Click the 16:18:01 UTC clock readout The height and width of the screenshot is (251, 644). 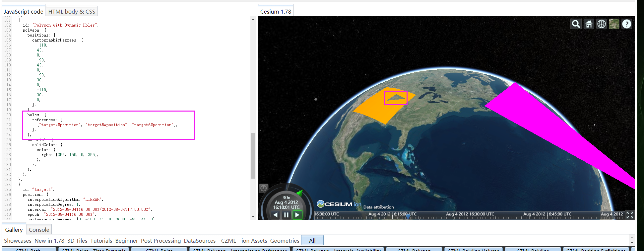pyautogui.click(x=286, y=207)
